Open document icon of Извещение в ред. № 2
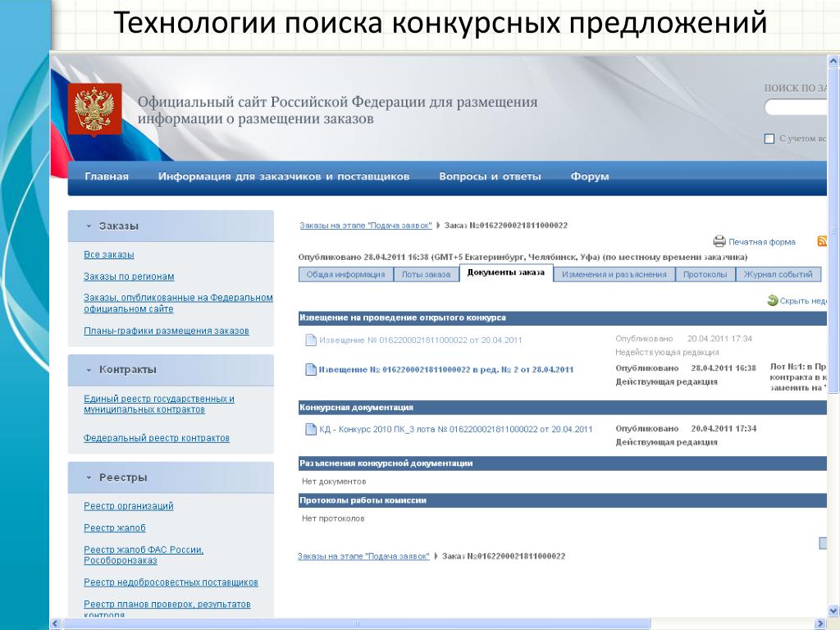 pos(311,369)
